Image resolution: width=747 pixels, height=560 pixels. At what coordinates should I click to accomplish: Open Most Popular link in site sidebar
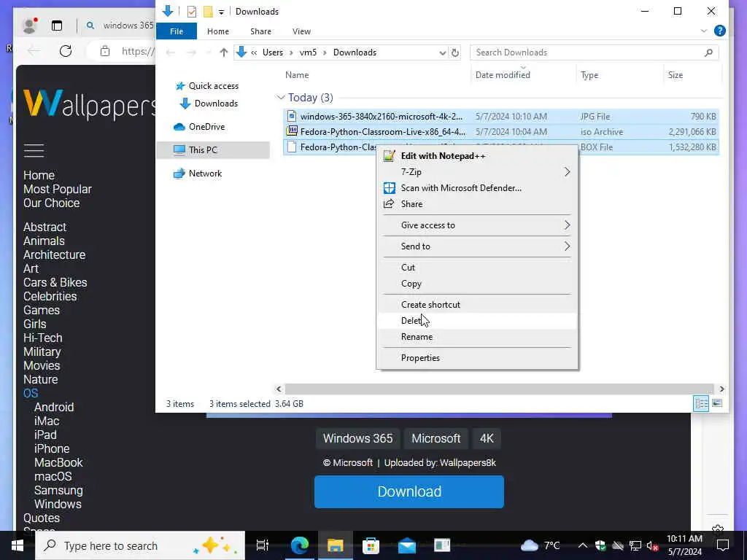tap(57, 189)
